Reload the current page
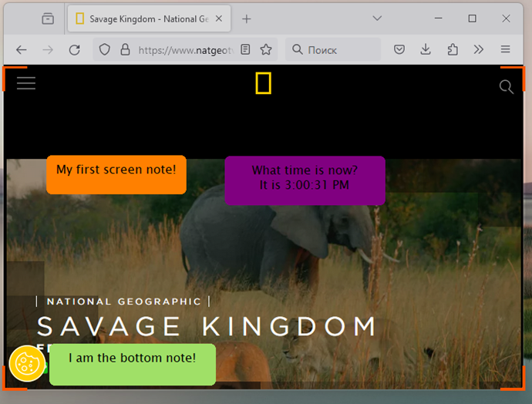Image resolution: width=532 pixels, height=404 pixels. 74,50
